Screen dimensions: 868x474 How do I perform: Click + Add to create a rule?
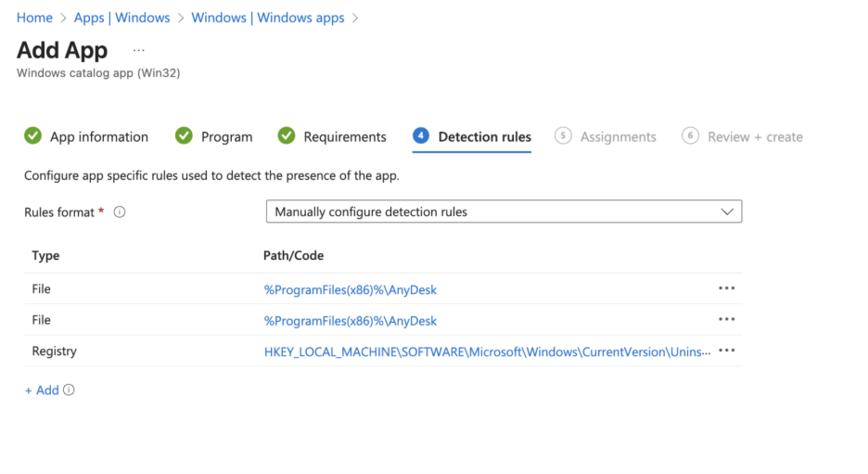(42, 391)
